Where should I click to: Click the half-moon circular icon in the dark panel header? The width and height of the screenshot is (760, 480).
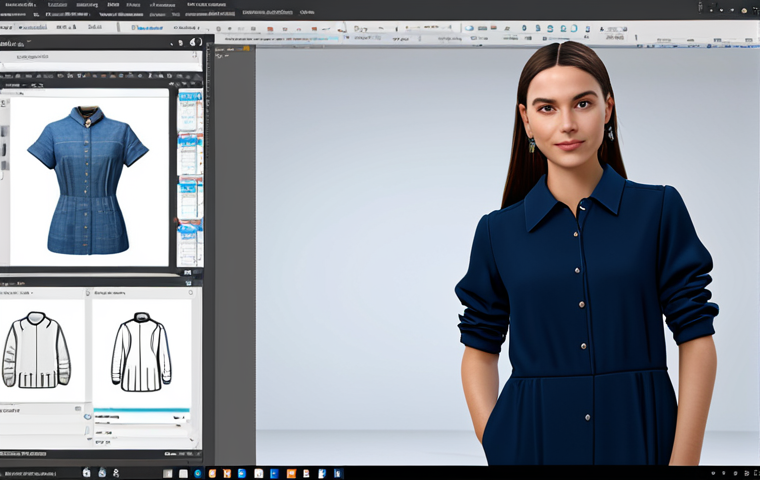click(194, 43)
